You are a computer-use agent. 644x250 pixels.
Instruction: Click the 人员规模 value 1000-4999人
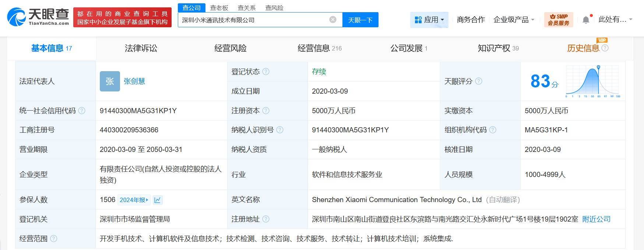[x=545, y=174]
